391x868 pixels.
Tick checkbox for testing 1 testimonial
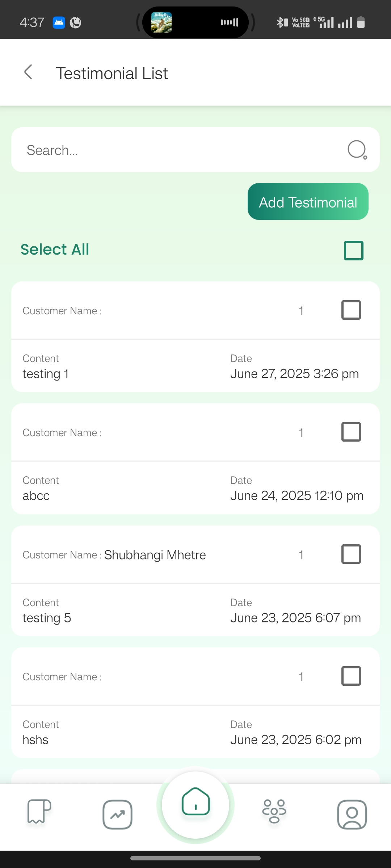pyautogui.click(x=351, y=310)
